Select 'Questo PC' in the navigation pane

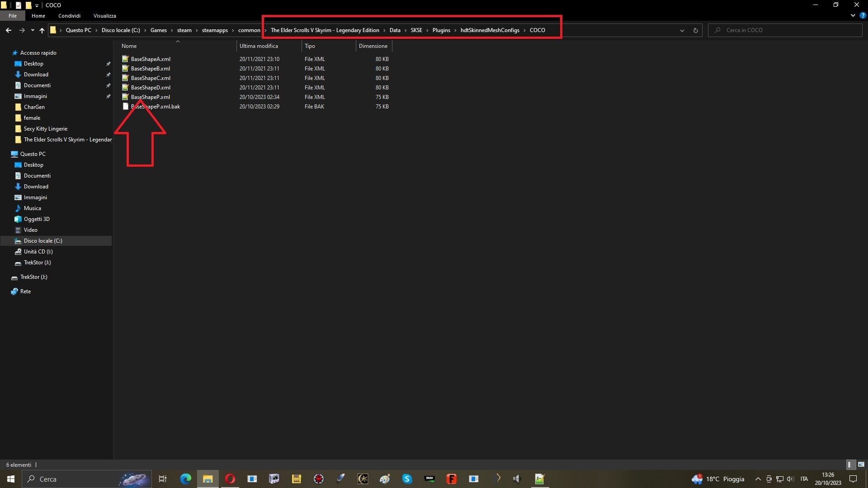click(33, 154)
